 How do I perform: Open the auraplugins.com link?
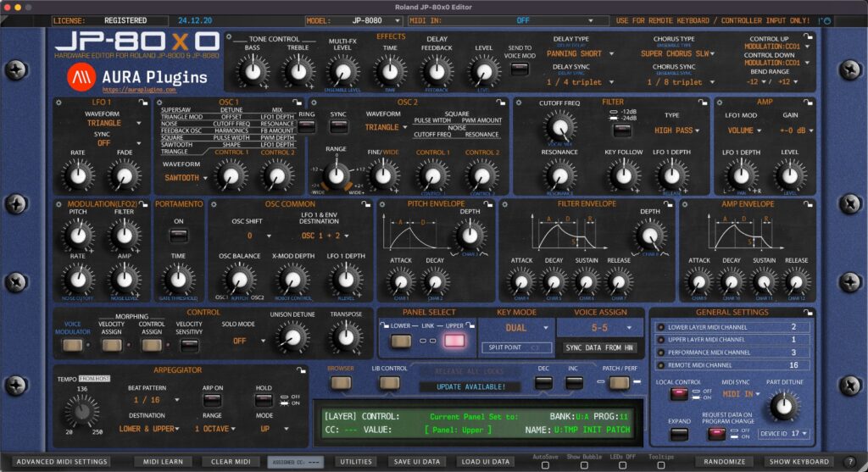point(139,90)
